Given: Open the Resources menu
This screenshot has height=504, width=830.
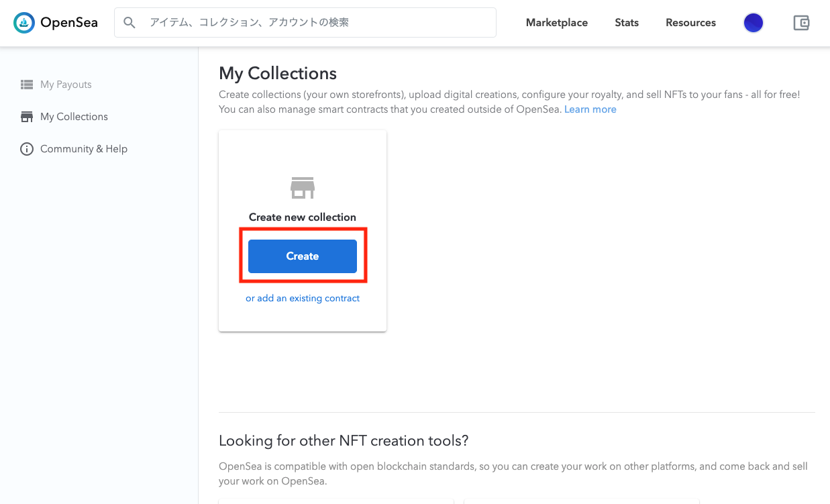Looking at the screenshot, I should (x=690, y=23).
